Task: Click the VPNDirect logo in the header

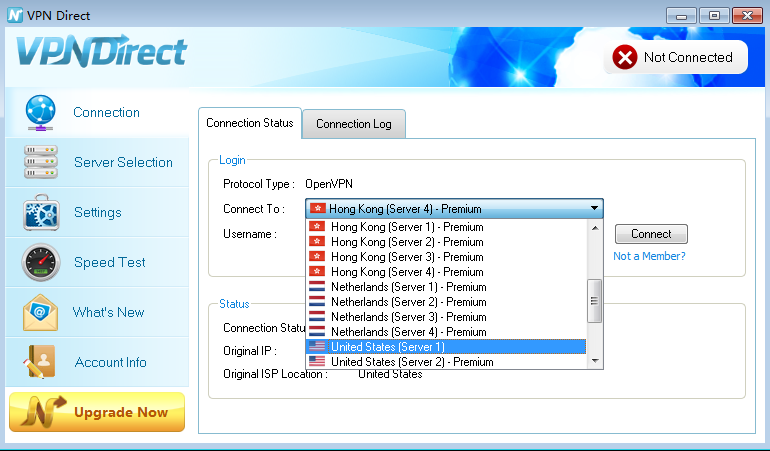Action: coord(102,51)
